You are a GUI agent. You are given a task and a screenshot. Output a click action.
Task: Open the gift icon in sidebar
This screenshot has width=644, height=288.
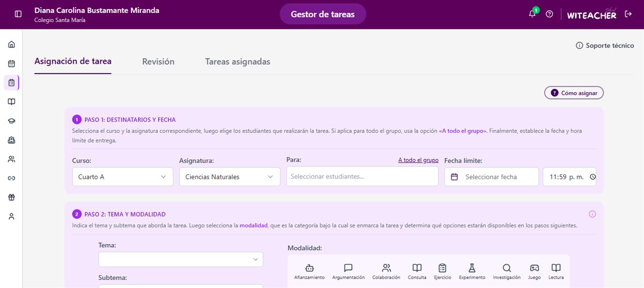[11, 197]
